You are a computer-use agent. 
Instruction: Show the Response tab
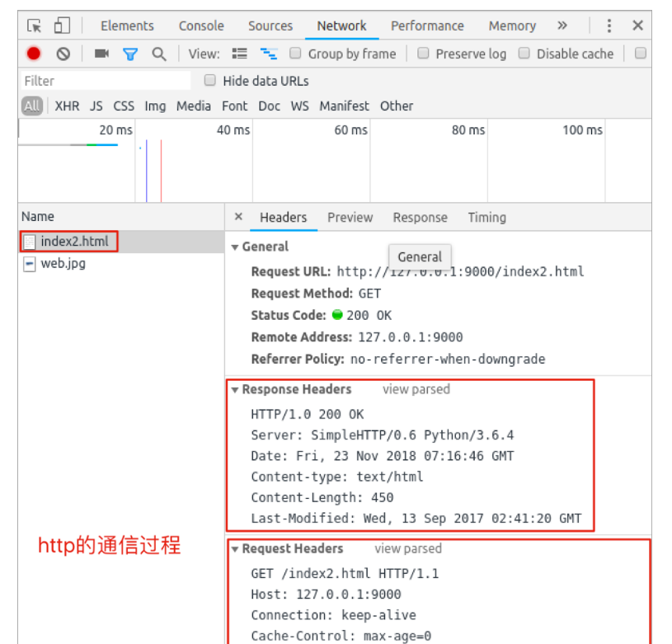[420, 217]
